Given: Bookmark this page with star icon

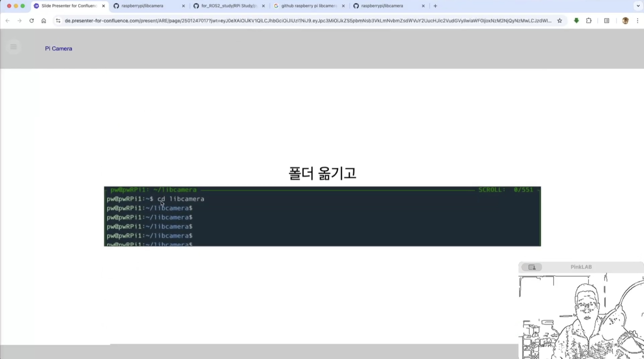Looking at the screenshot, I should click(560, 21).
